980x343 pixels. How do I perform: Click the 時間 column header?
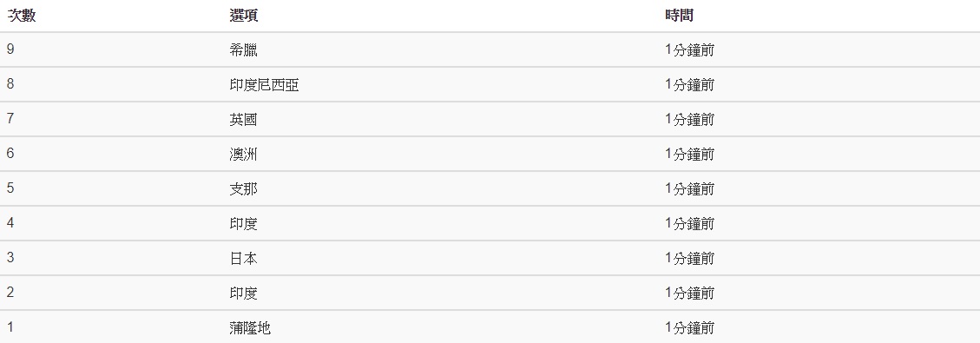point(679,16)
